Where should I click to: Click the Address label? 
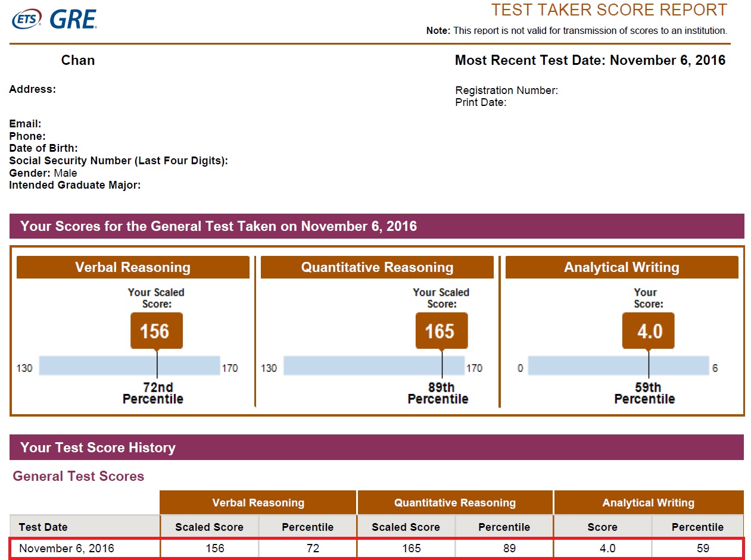[32, 89]
